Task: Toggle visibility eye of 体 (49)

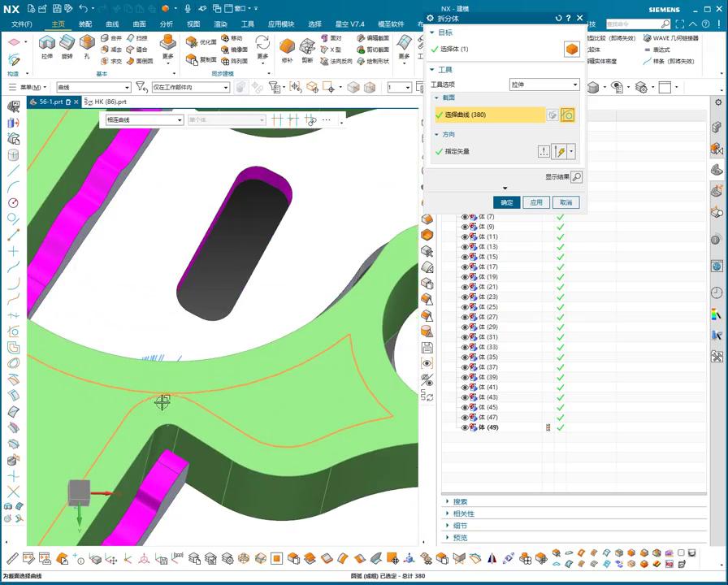Action: [x=465, y=427]
